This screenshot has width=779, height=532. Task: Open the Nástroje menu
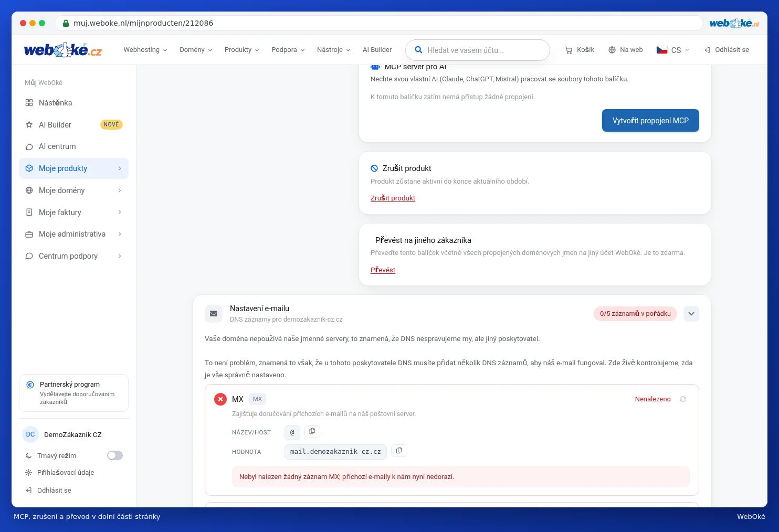point(333,50)
